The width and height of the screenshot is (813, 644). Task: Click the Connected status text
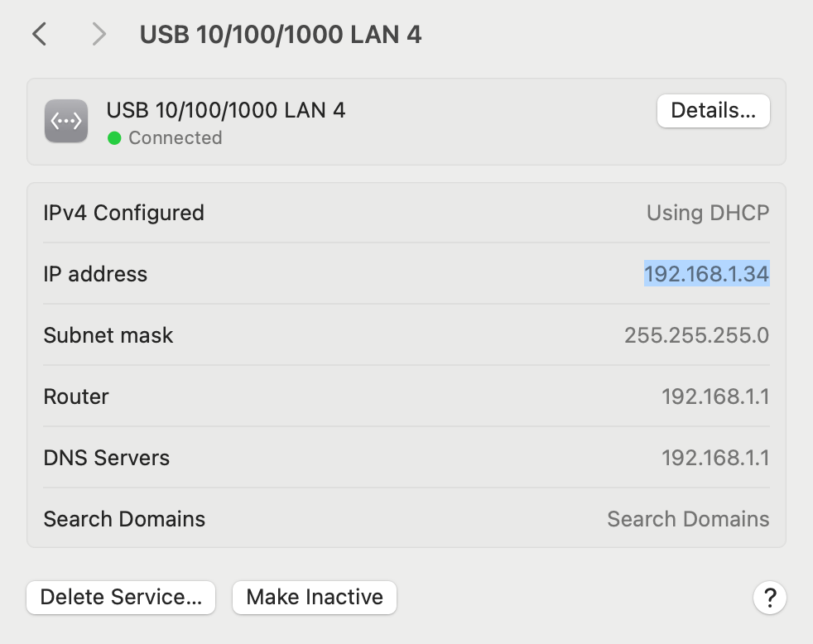tap(175, 138)
